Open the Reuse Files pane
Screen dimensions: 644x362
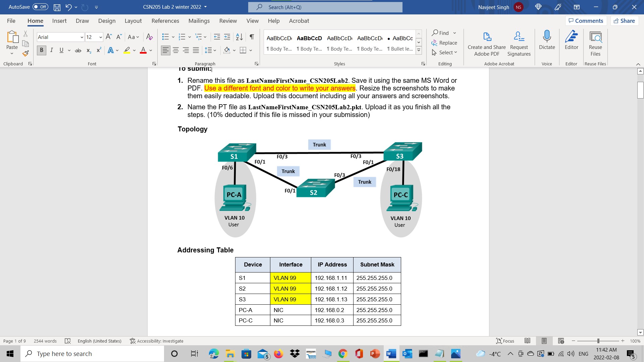click(x=595, y=43)
